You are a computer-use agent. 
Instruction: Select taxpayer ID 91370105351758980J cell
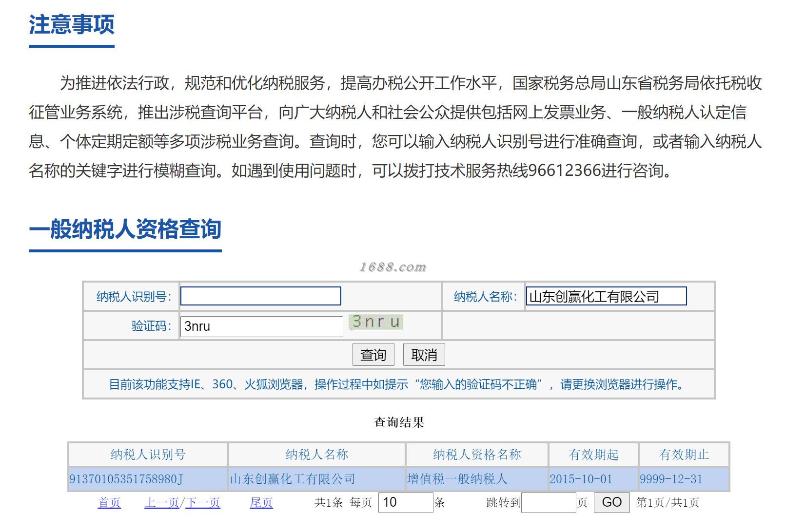pyautogui.click(x=148, y=479)
